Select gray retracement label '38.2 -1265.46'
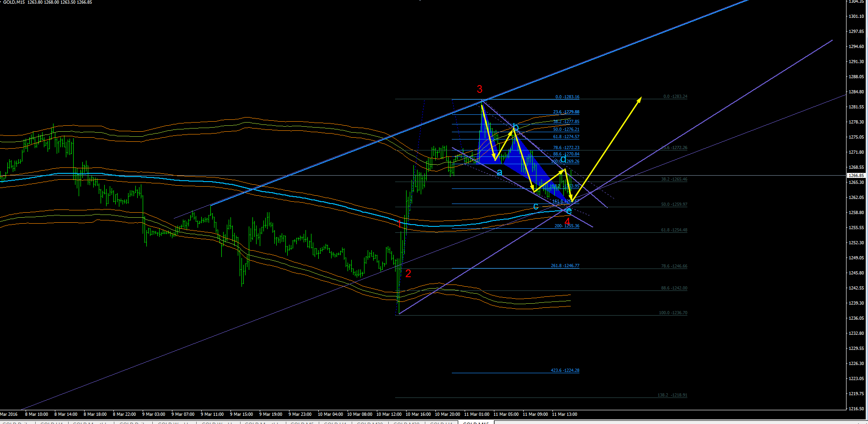 pos(674,179)
